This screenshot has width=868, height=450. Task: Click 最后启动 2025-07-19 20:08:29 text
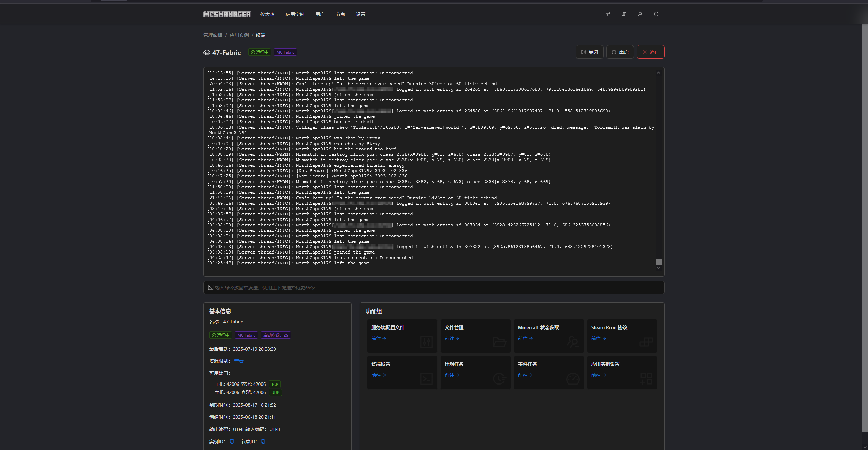coord(242,349)
